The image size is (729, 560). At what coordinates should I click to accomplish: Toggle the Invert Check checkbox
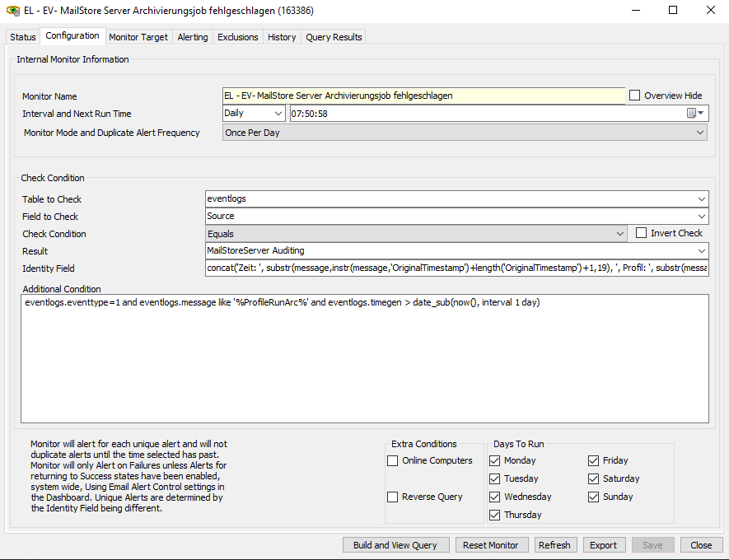[x=642, y=234]
